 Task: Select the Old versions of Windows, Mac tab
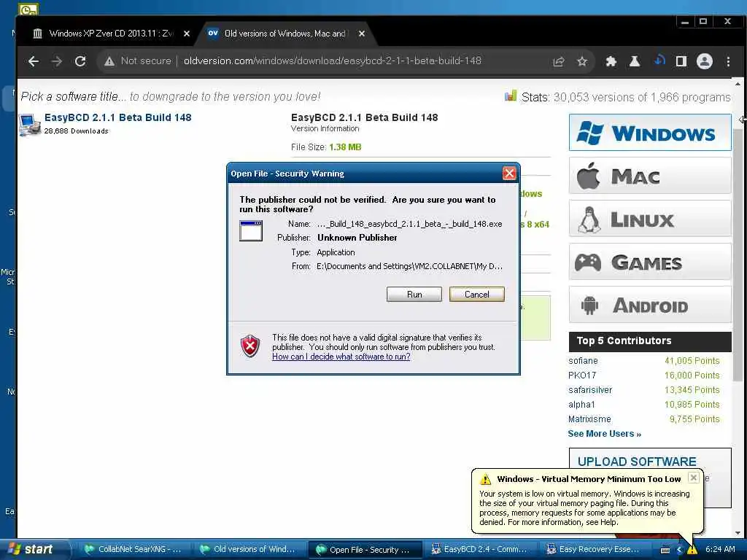[285, 34]
